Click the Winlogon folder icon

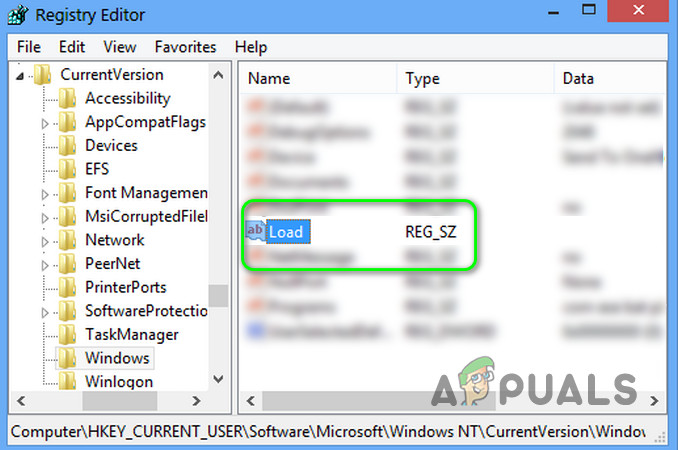(x=67, y=380)
